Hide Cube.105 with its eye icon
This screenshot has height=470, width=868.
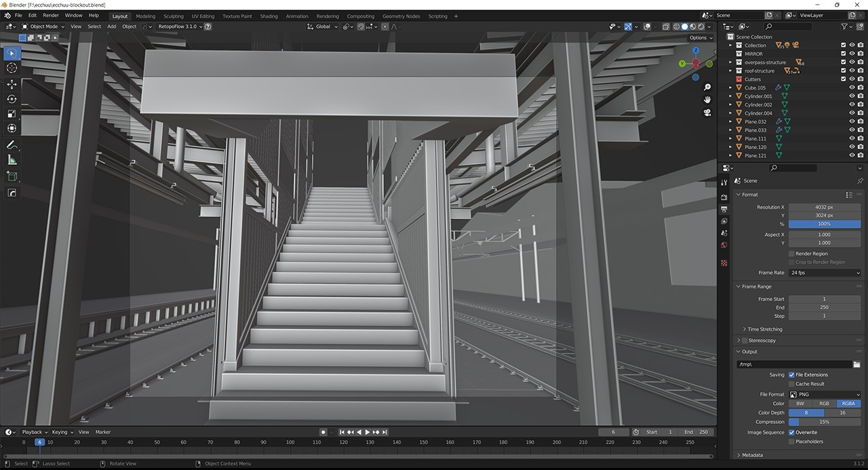tap(852, 87)
